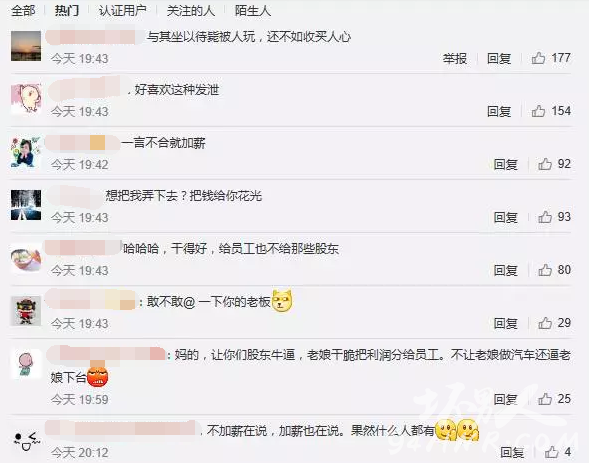
Task: Like the comment showing 29 likes
Action: (x=545, y=323)
